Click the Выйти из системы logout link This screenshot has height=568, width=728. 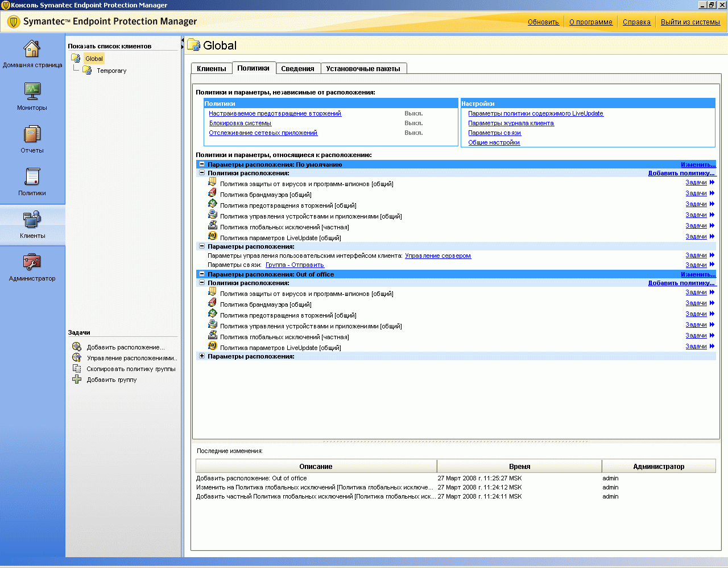[x=690, y=22]
